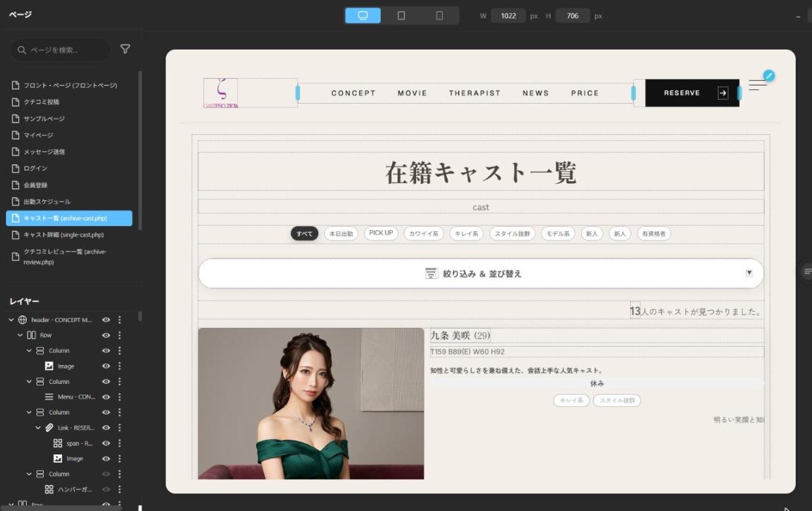Switch to desktop preview device
Viewport: 812px width, 511px height.
click(x=363, y=16)
